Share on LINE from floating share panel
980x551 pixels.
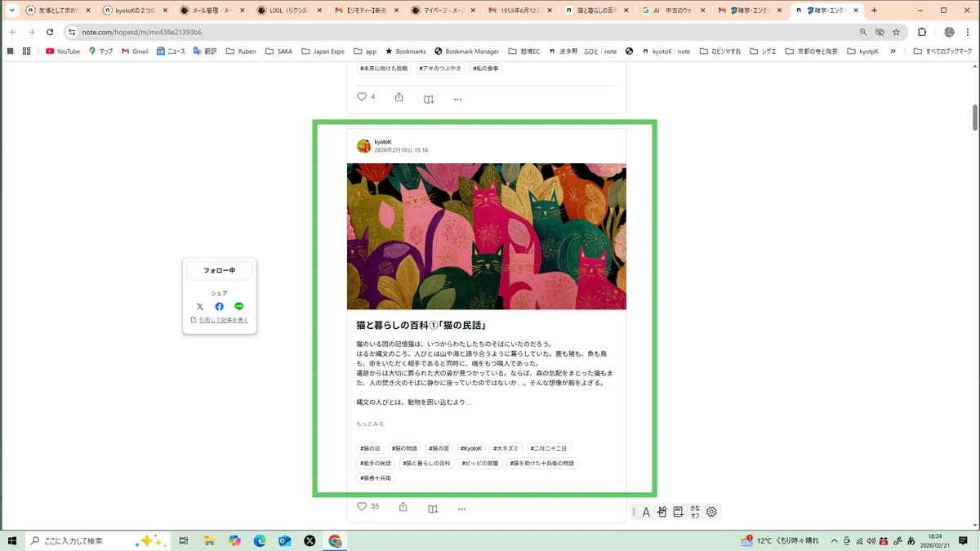pyautogui.click(x=238, y=306)
